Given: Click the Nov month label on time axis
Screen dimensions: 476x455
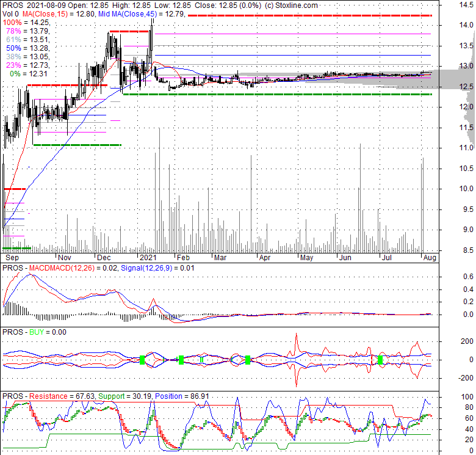Looking at the screenshot, I should click(65, 258).
